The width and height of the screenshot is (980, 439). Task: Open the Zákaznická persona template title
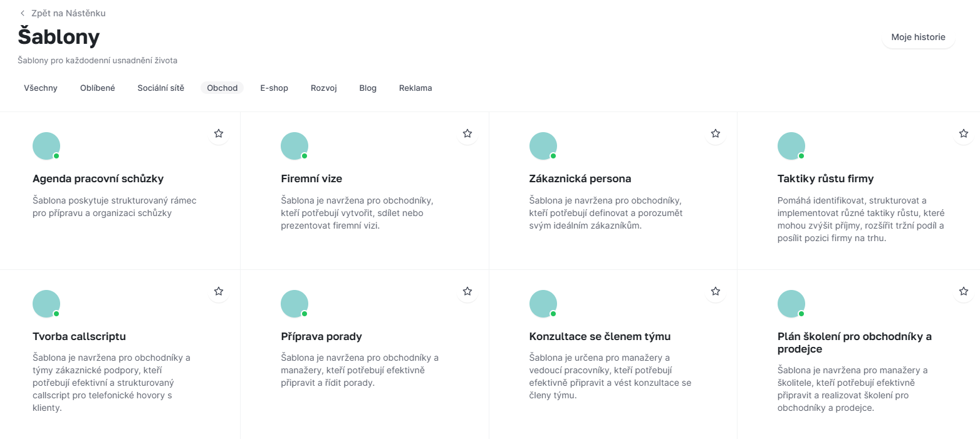(580, 178)
